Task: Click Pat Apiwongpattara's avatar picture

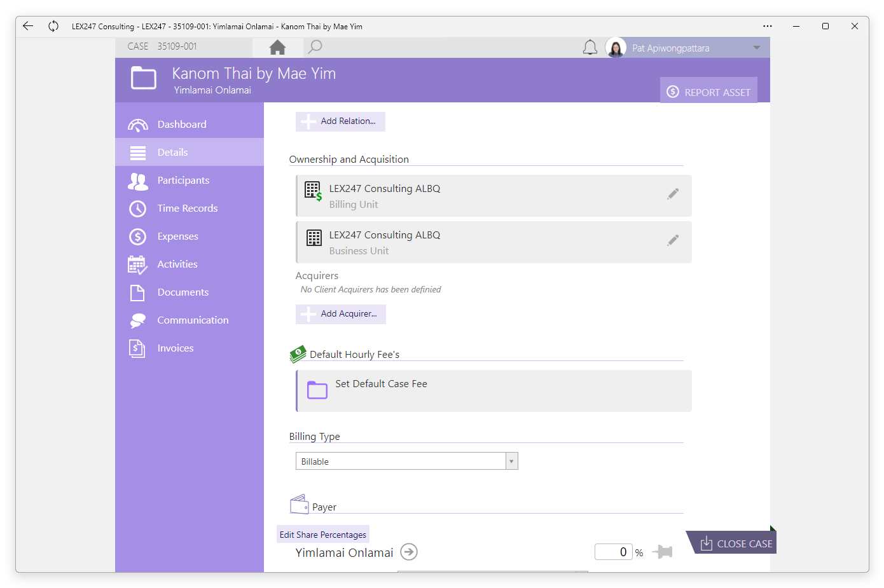Action: point(616,48)
